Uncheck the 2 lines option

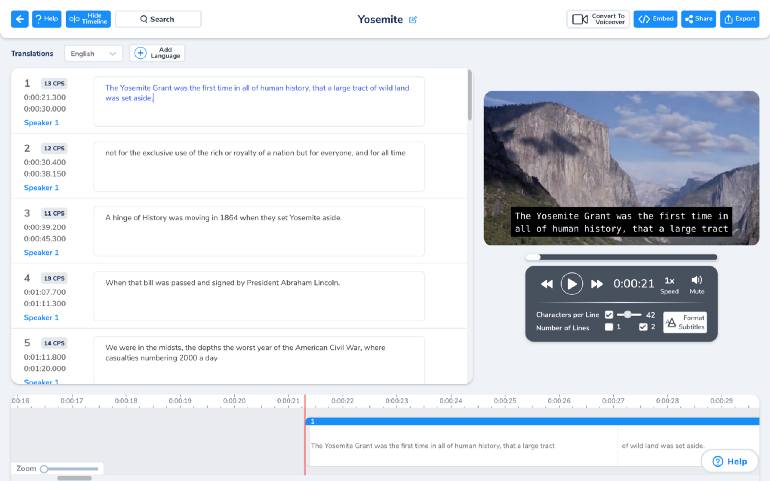click(643, 327)
